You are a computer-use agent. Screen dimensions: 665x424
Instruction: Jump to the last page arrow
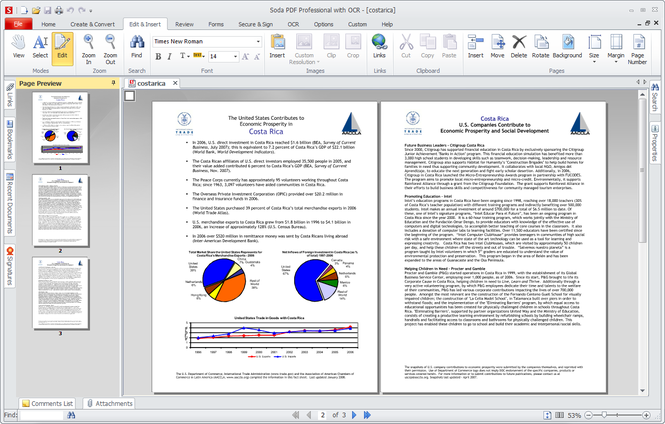(367, 415)
